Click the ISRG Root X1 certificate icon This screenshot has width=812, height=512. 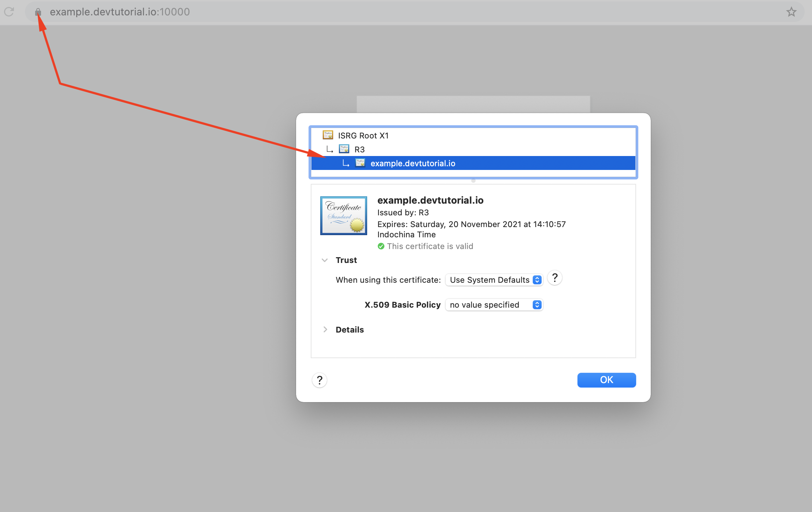pyautogui.click(x=328, y=135)
